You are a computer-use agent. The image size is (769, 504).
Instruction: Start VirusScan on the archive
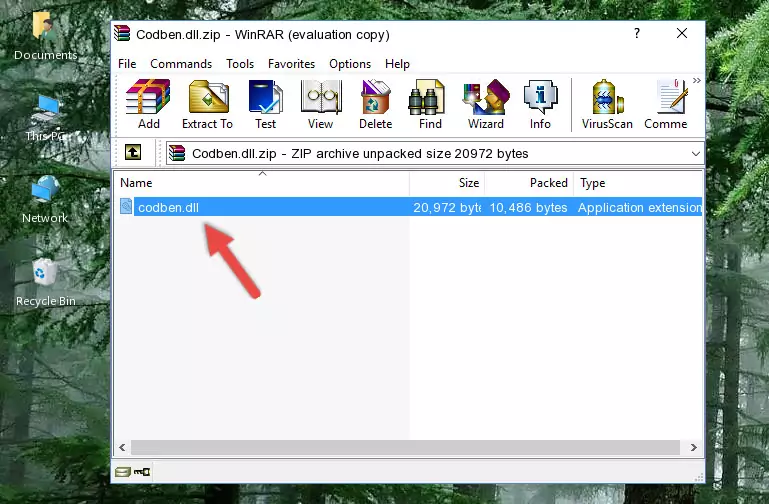point(607,104)
